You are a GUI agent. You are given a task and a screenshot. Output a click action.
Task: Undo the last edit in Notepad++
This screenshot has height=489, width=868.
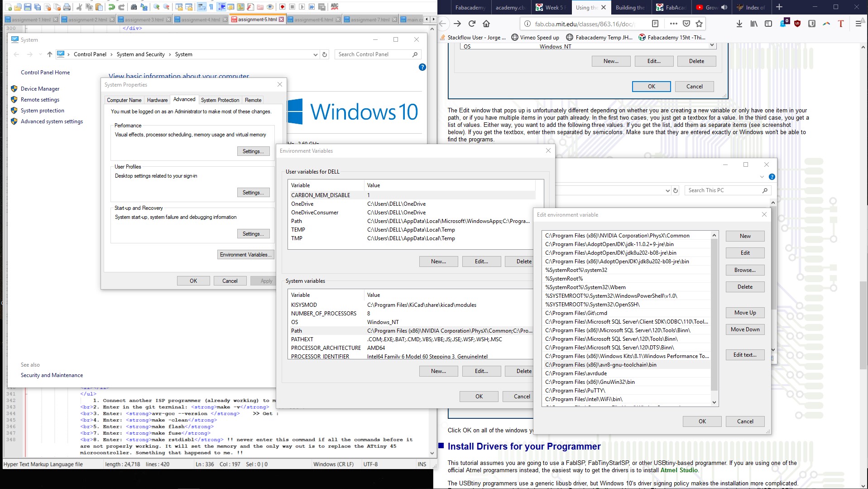[111, 7]
